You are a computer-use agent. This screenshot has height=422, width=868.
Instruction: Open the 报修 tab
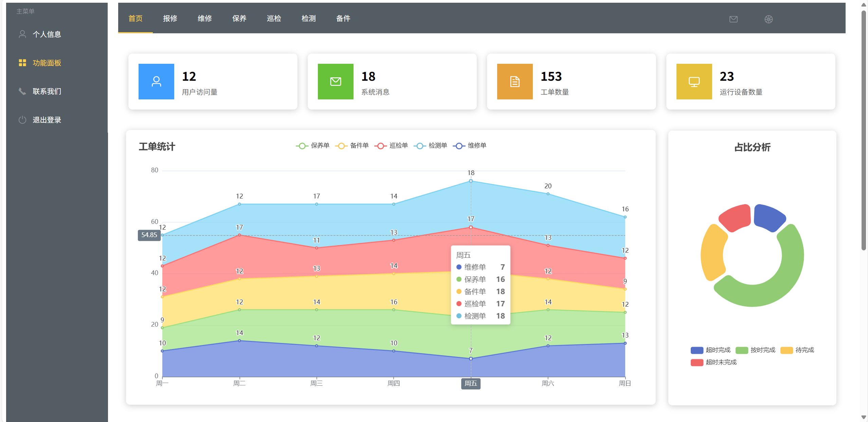170,18
